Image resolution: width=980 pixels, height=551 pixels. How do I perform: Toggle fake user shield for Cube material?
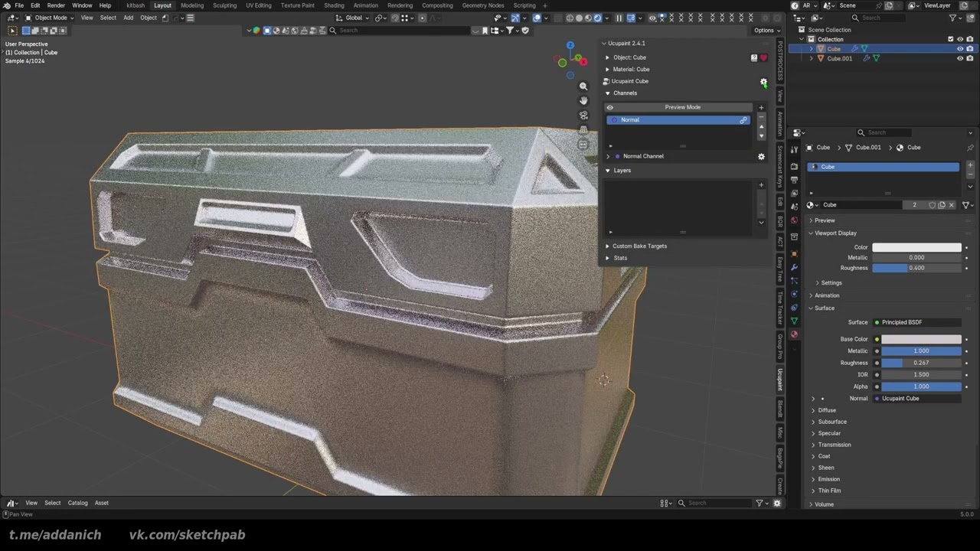(932, 205)
